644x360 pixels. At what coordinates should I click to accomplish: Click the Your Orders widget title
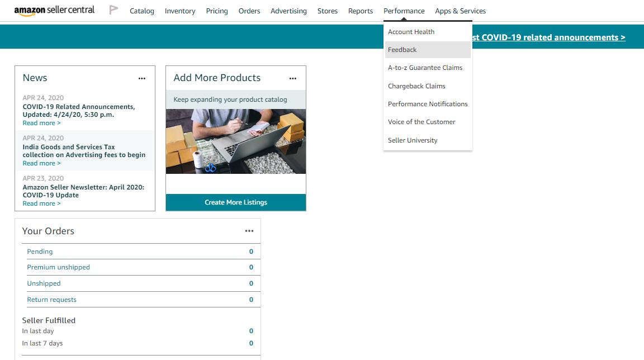(48, 231)
